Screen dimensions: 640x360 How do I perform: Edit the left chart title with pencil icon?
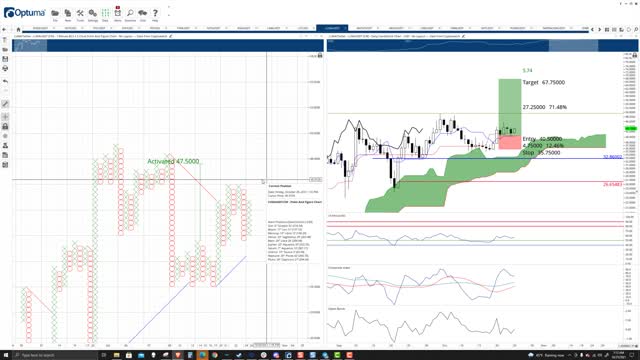tap(171, 36)
